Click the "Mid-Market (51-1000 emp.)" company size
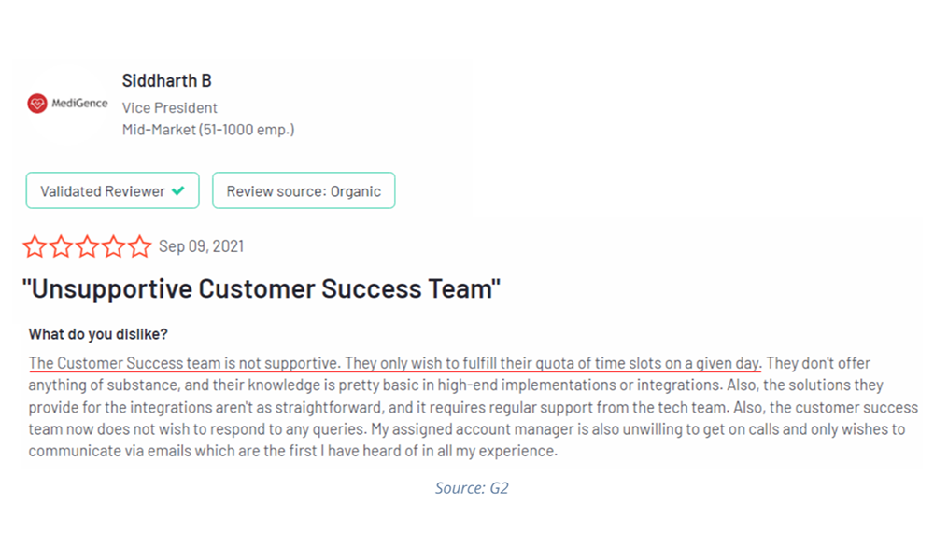The image size is (934, 560). [207, 130]
